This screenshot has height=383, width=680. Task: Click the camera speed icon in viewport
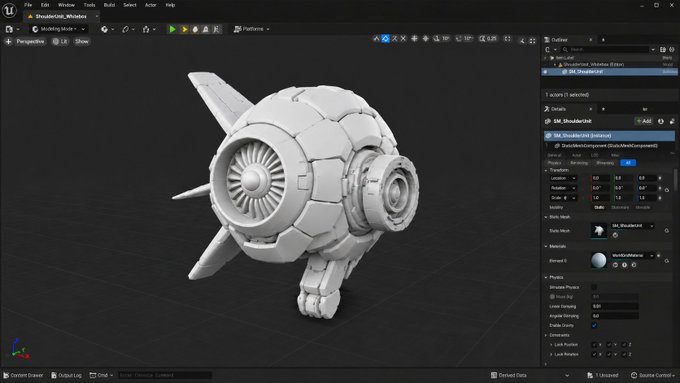pyautogui.click(x=522, y=41)
